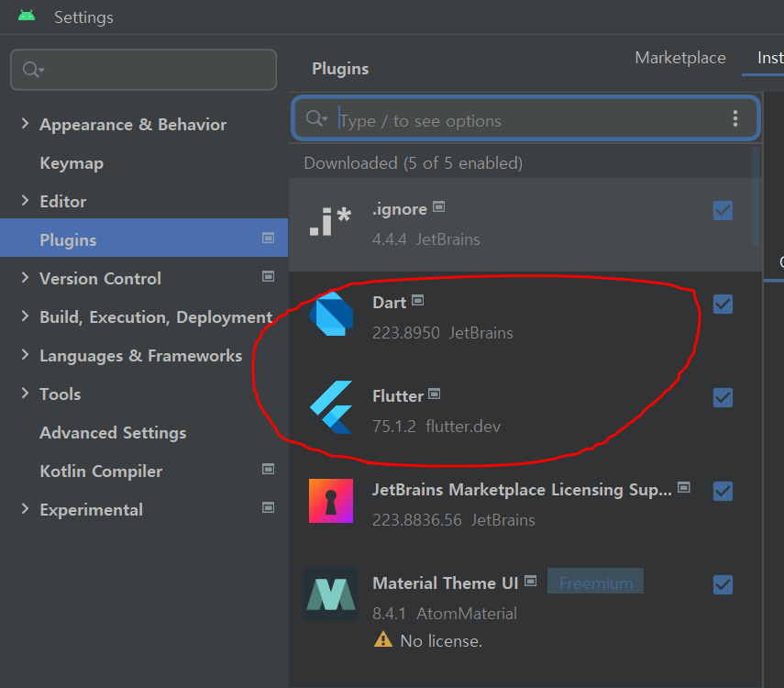Select Plugins in the settings tree
The image size is (784, 688).
pos(144,239)
